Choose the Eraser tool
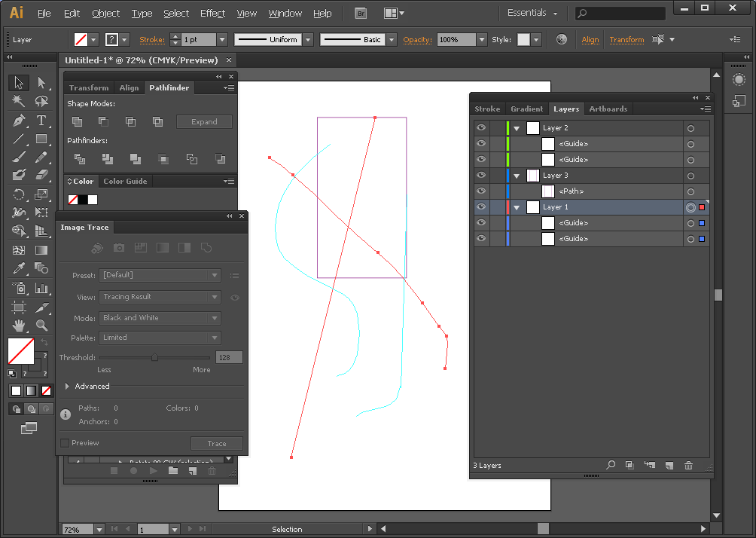 pos(41,174)
